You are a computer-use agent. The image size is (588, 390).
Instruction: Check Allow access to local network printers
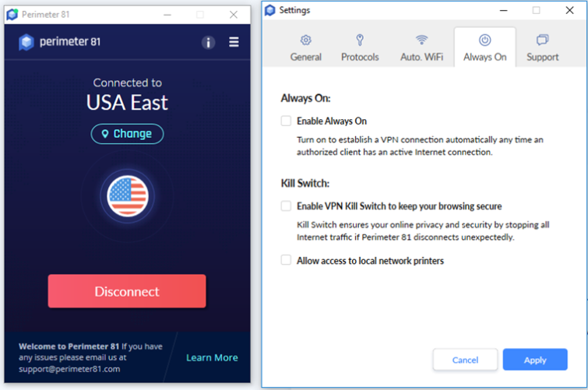pos(286,260)
